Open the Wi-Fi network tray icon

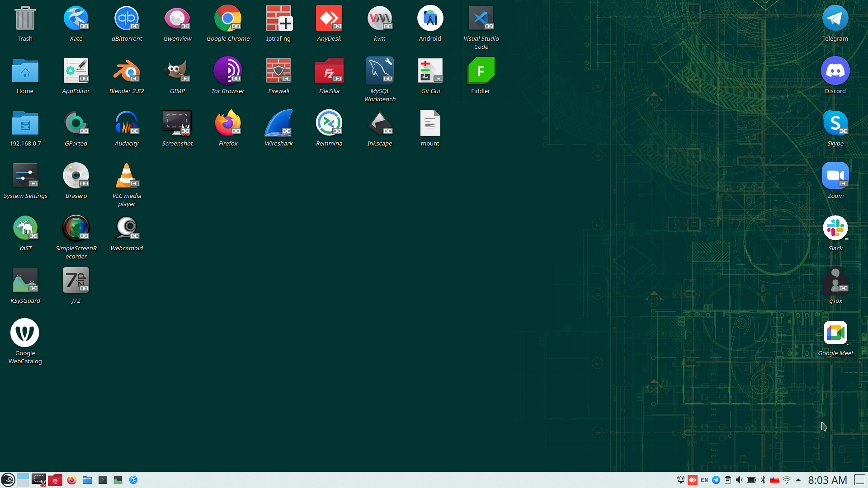[x=787, y=480]
